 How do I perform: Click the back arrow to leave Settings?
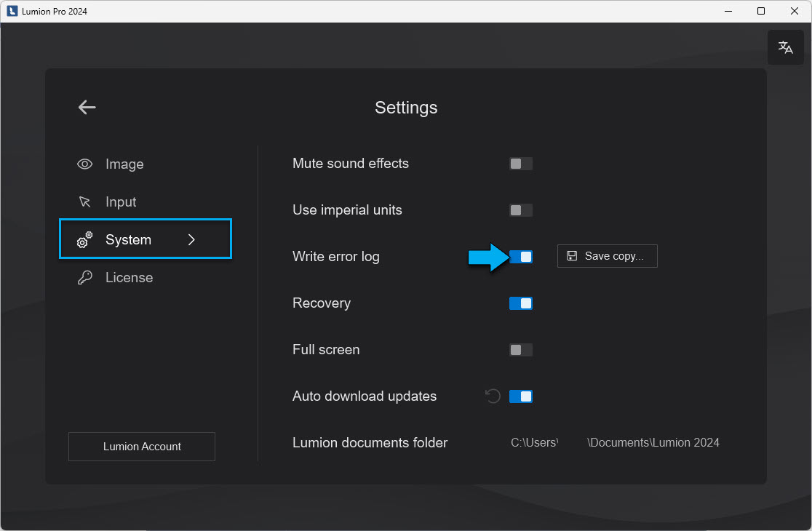[x=86, y=107]
